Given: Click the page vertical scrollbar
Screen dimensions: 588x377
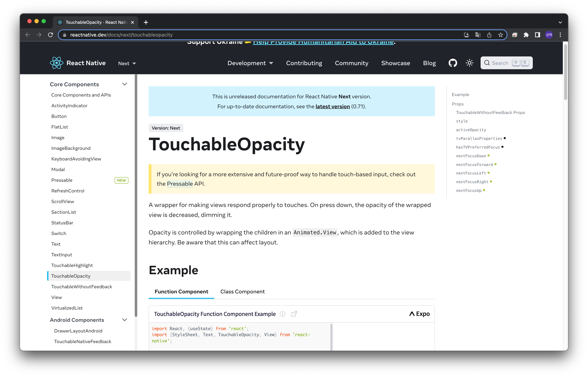Looking at the screenshot, I should pos(565,72).
